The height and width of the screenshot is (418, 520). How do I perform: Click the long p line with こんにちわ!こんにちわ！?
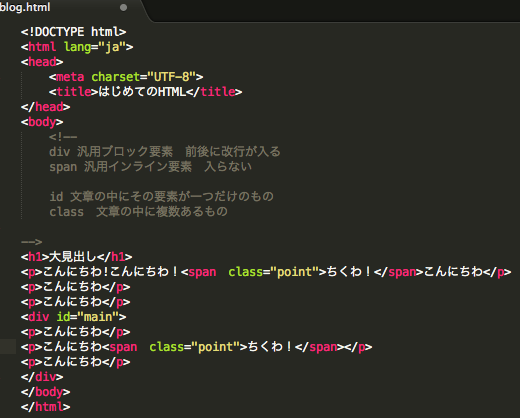click(266, 272)
